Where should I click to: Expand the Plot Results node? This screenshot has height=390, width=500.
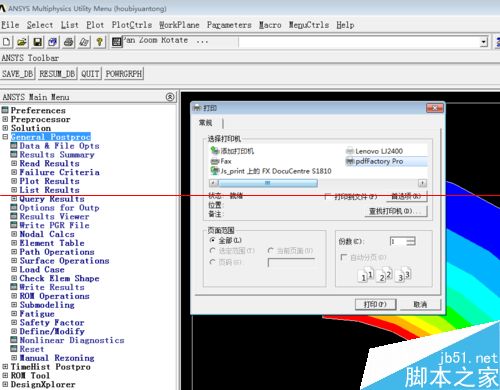(x=14, y=181)
